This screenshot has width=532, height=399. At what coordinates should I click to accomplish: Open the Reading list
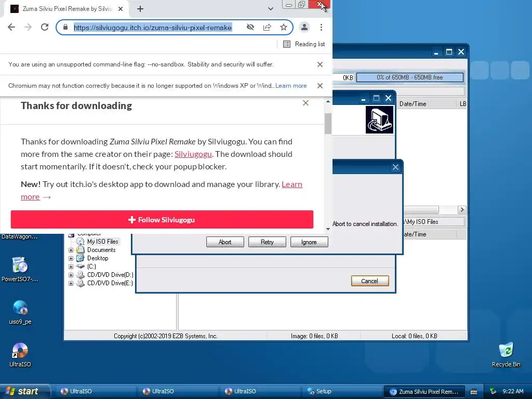coord(304,44)
